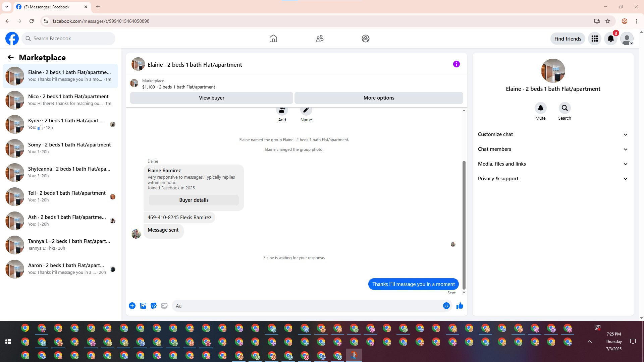This screenshot has height=362, width=644.
Task: Click the More options button
Action: click(x=379, y=98)
